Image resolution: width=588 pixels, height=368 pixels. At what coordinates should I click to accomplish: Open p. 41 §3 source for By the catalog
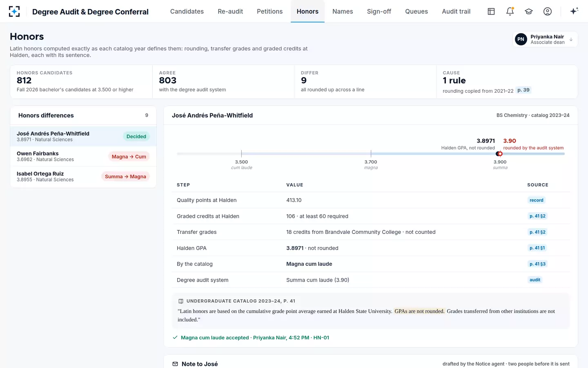click(x=537, y=264)
